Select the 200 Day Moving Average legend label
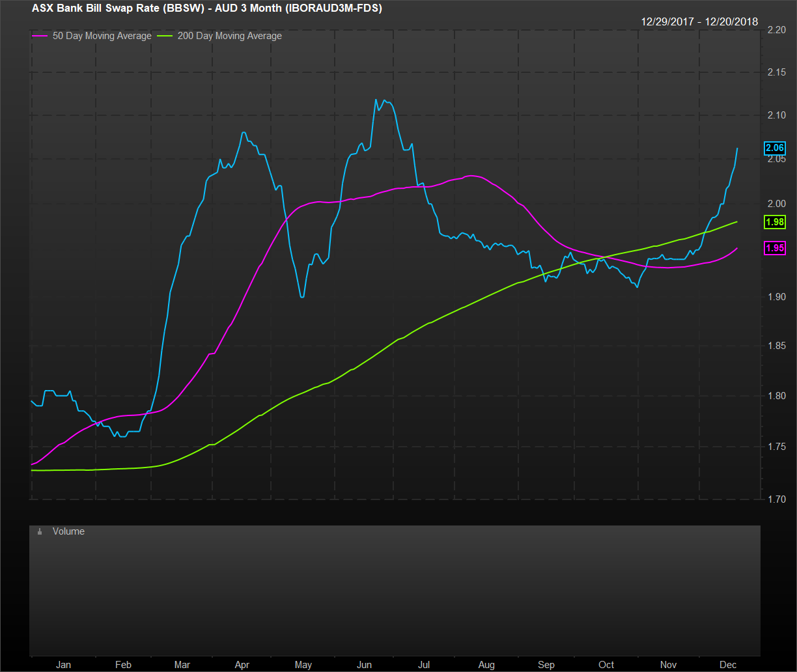This screenshot has width=797, height=672. (x=229, y=36)
